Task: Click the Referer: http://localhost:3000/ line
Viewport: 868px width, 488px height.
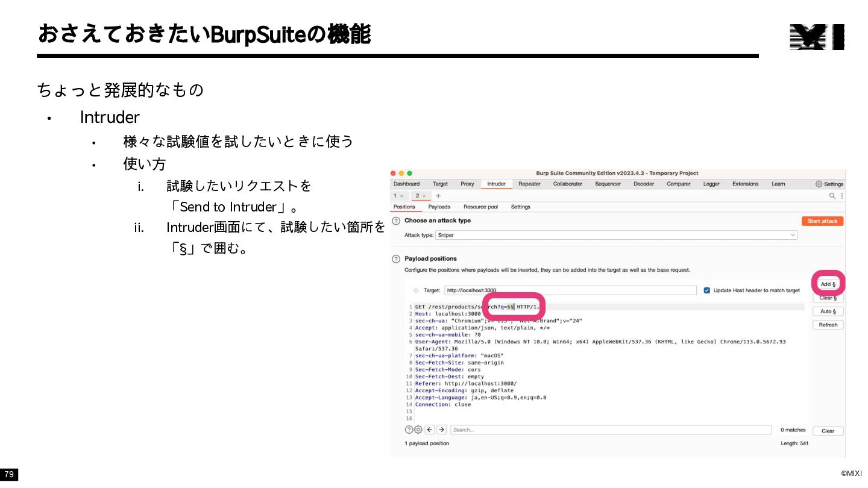Action: point(465,384)
